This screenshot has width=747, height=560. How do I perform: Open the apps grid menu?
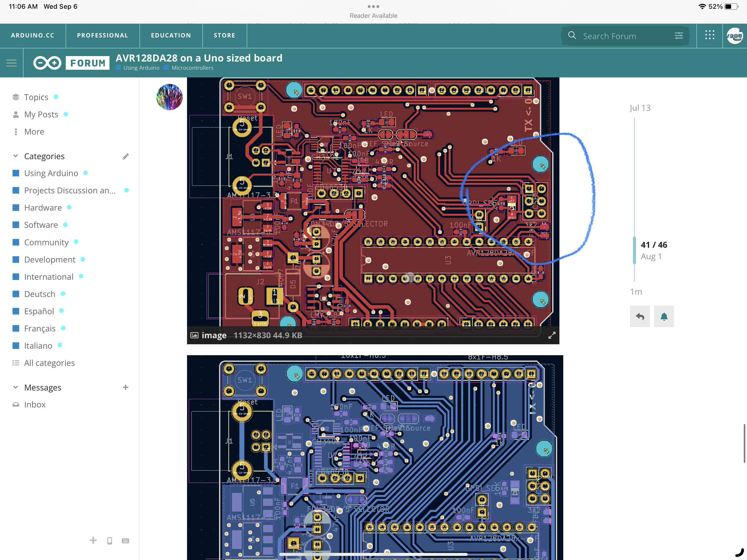click(x=710, y=35)
